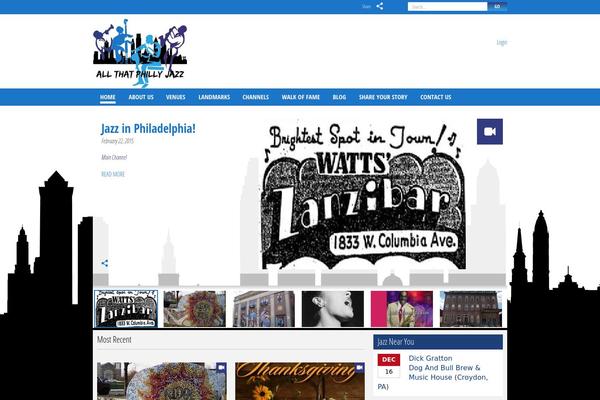Click the Main Channel text
The width and height of the screenshot is (600, 400).
point(114,157)
